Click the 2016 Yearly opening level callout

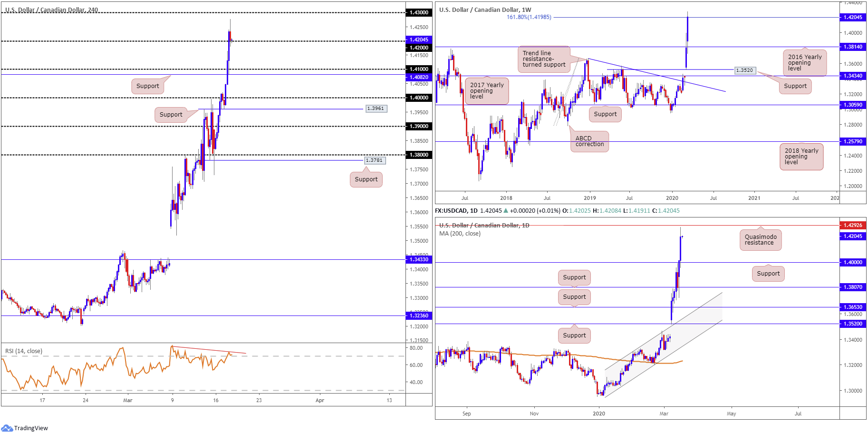(x=805, y=62)
